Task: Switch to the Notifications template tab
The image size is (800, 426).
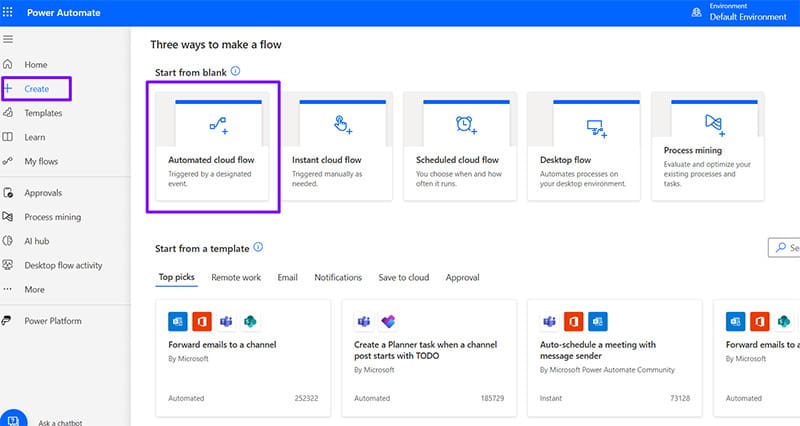Action: (x=338, y=277)
